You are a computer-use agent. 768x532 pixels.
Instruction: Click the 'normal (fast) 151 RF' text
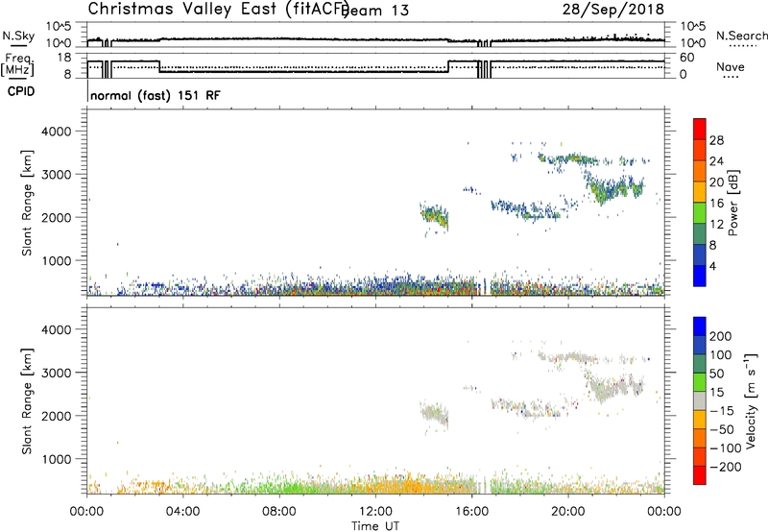pyautogui.click(x=156, y=95)
